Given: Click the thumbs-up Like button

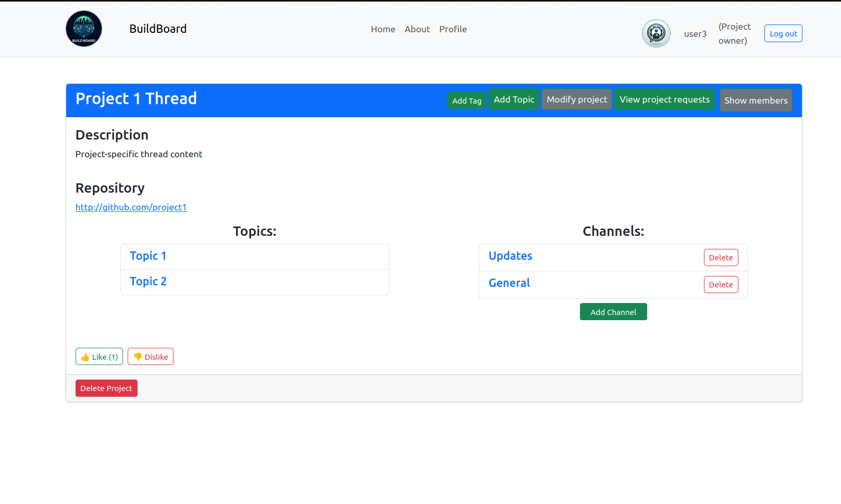Looking at the screenshot, I should coord(99,357).
